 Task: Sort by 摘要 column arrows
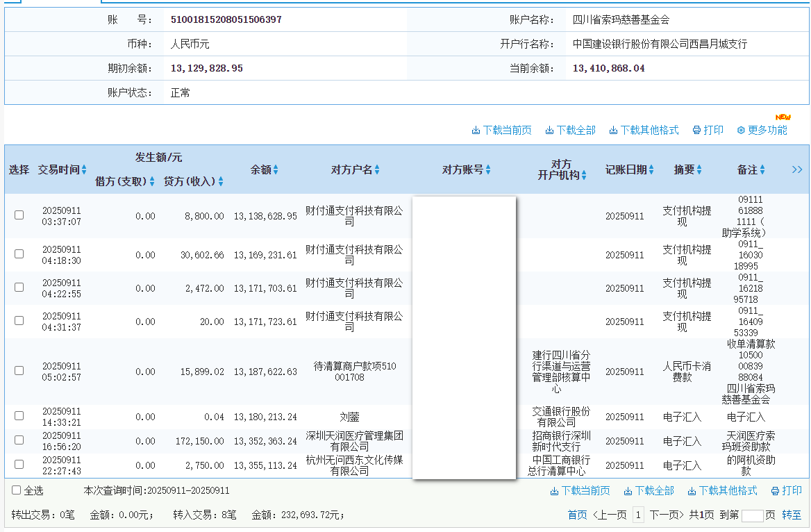point(699,169)
